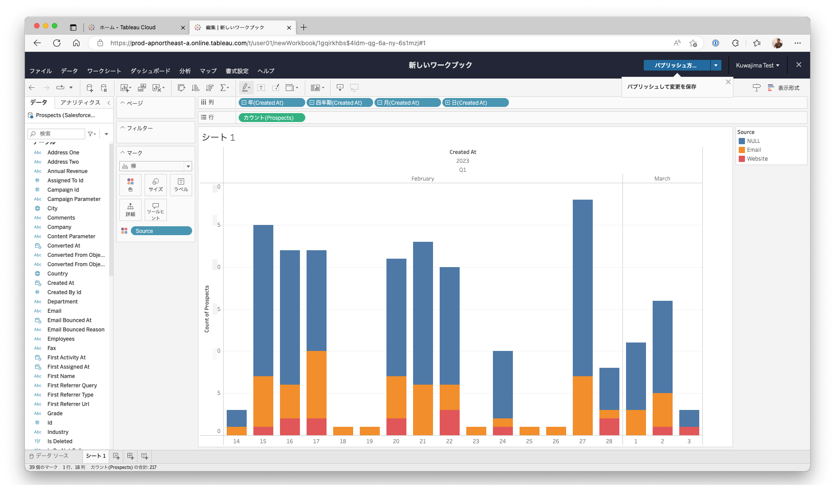This screenshot has height=504, width=835.
Task: Click the undo arrow in Tableau toolbar
Action: pyautogui.click(x=32, y=88)
